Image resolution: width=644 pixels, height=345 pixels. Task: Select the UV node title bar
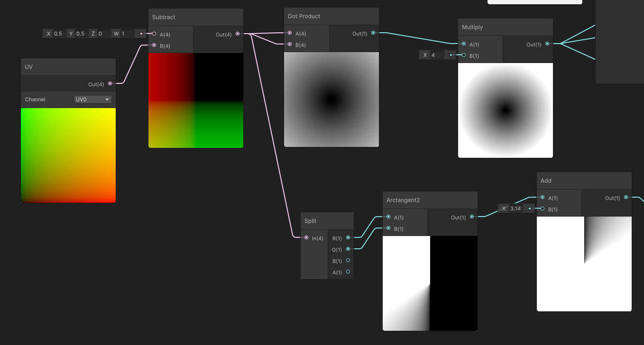click(68, 67)
